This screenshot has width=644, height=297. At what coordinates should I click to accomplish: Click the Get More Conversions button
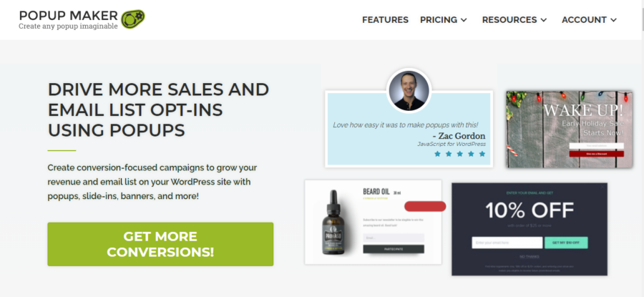click(x=160, y=244)
